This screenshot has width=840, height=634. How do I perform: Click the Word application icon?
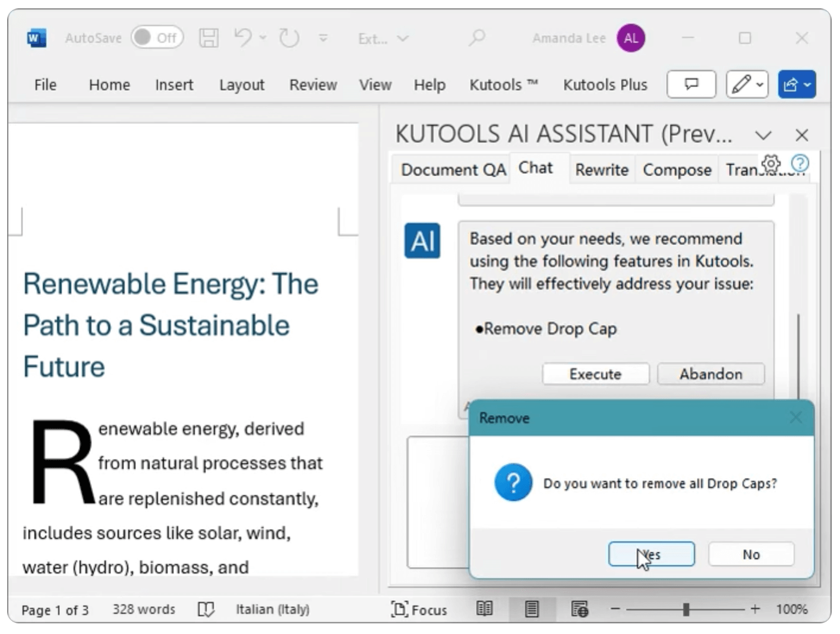pyautogui.click(x=37, y=39)
